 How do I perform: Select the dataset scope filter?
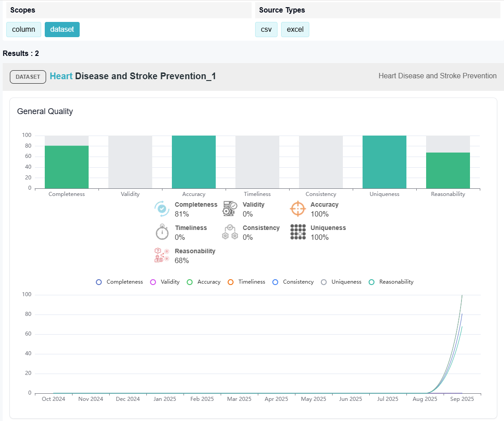click(x=62, y=30)
